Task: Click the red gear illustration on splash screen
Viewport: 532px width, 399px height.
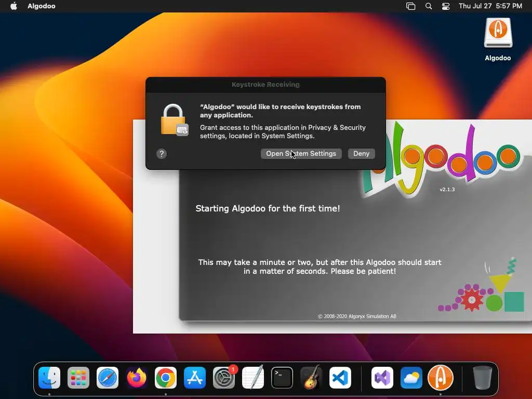Action: pyautogui.click(x=472, y=299)
